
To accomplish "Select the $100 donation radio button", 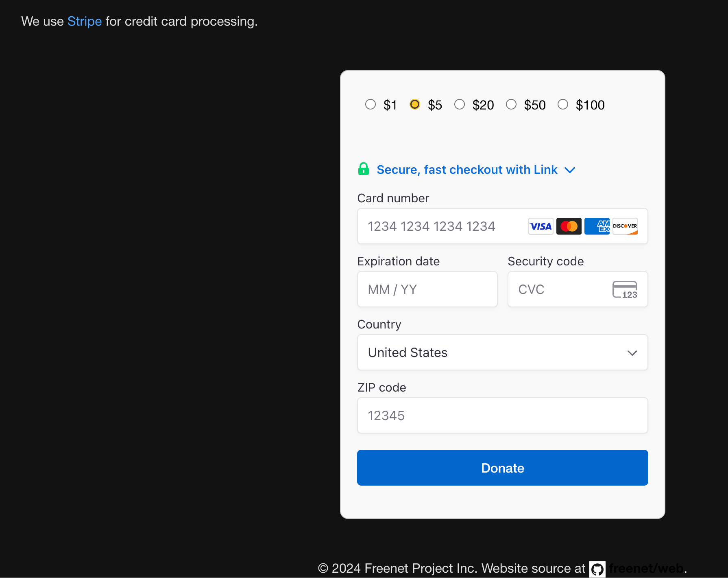I will 563,105.
